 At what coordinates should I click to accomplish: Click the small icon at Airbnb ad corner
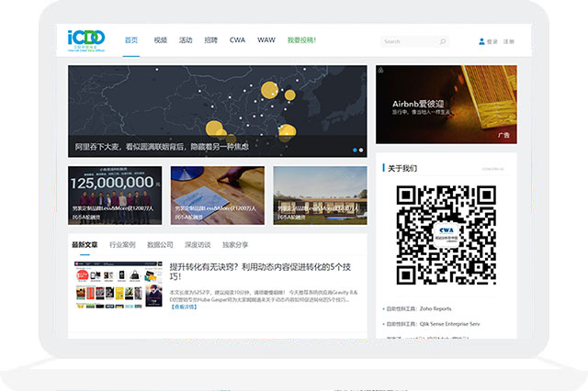(380, 70)
